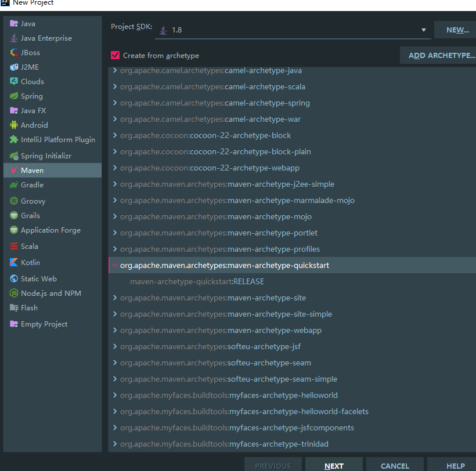Expand camel-archetype-spring node
The image size is (476, 471).
click(115, 103)
